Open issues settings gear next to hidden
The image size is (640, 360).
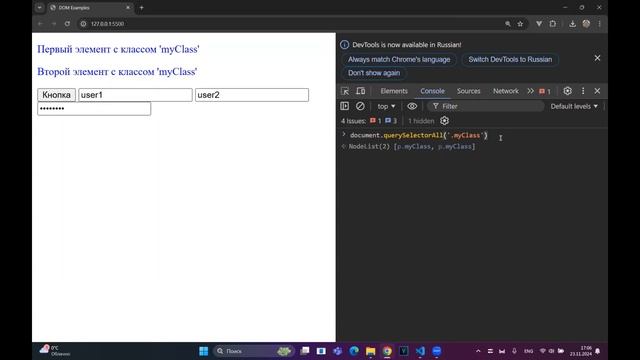click(x=444, y=121)
